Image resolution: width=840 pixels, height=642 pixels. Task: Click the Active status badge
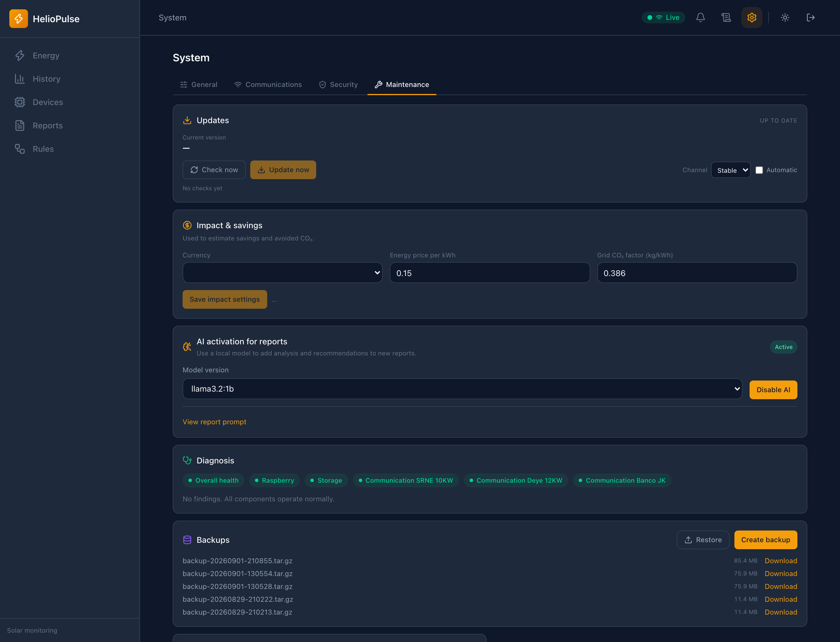tap(783, 347)
